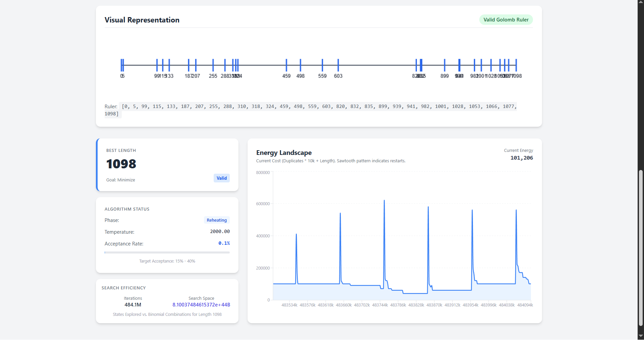Click the Reheating phase badge
The image size is (644, 340).
(x=217, y=220)
